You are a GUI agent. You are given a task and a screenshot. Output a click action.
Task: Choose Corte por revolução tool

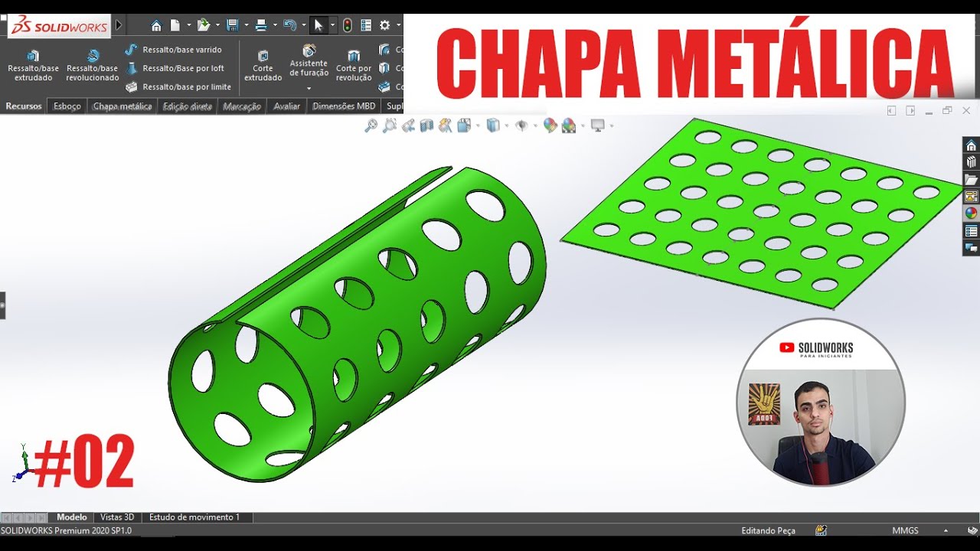click(x=354, y=66)
